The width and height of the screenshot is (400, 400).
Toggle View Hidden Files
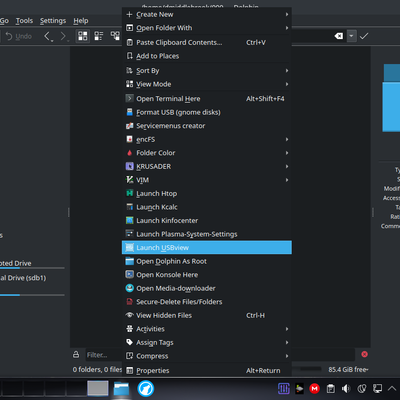[207, 315]
